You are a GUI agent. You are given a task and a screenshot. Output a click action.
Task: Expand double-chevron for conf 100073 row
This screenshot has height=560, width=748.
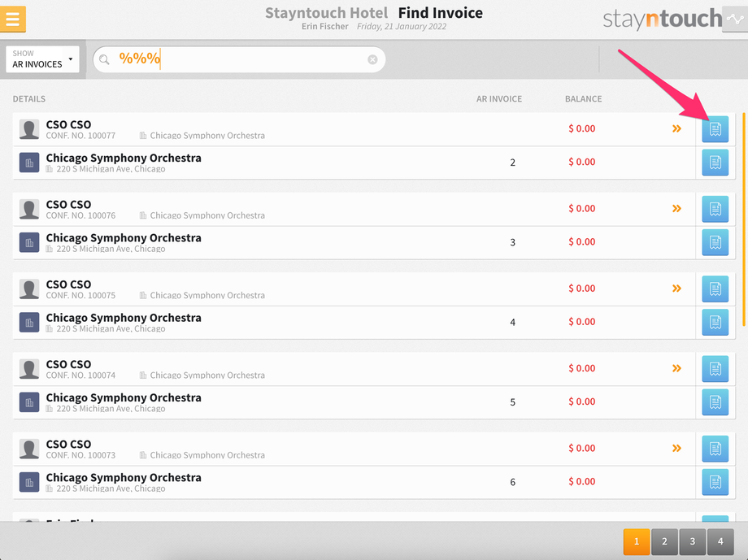676,449
